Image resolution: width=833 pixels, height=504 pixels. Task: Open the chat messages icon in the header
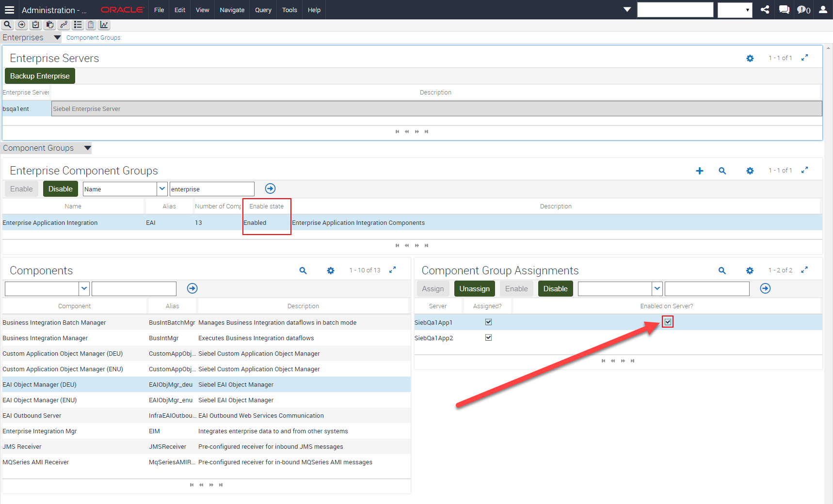pos(784,9)
